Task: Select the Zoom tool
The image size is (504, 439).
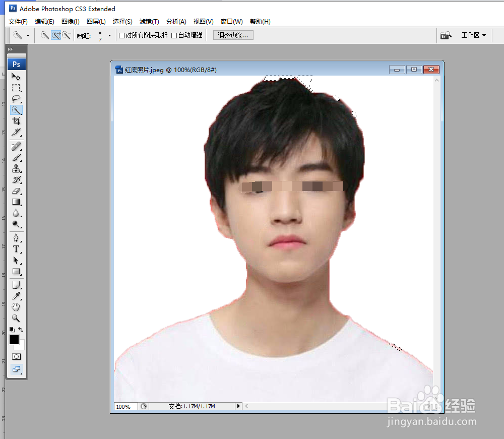Action: (16, 318)
